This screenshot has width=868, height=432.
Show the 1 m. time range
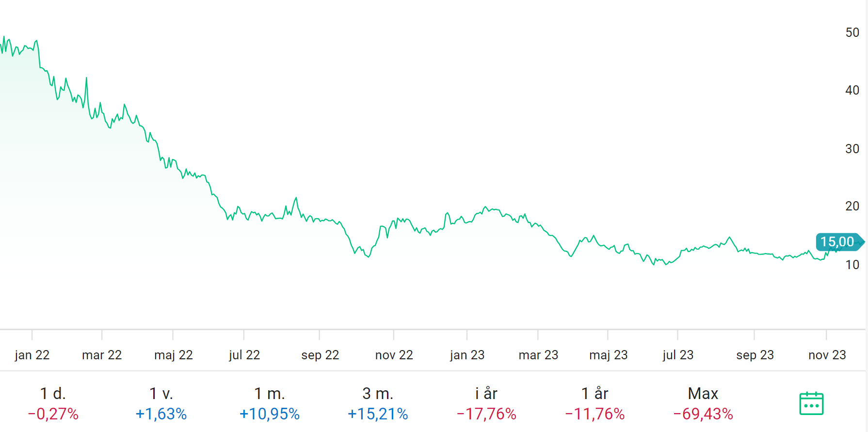coord(270,403)
